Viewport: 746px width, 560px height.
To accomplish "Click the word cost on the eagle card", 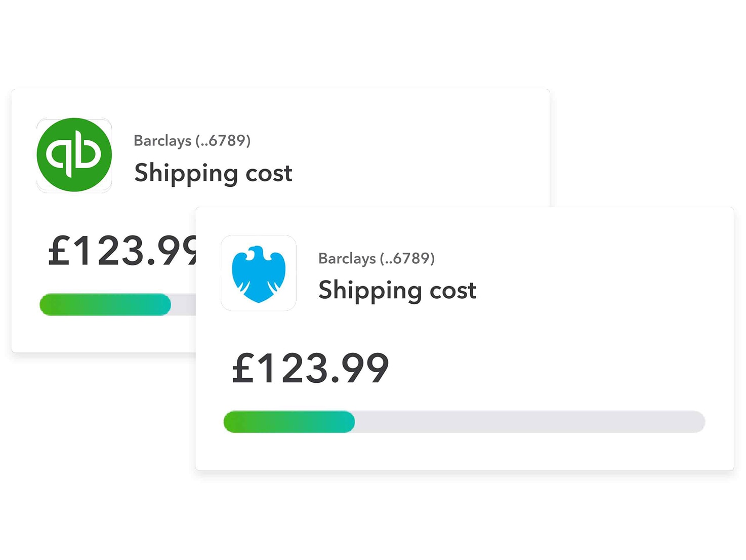I will 453,291.
